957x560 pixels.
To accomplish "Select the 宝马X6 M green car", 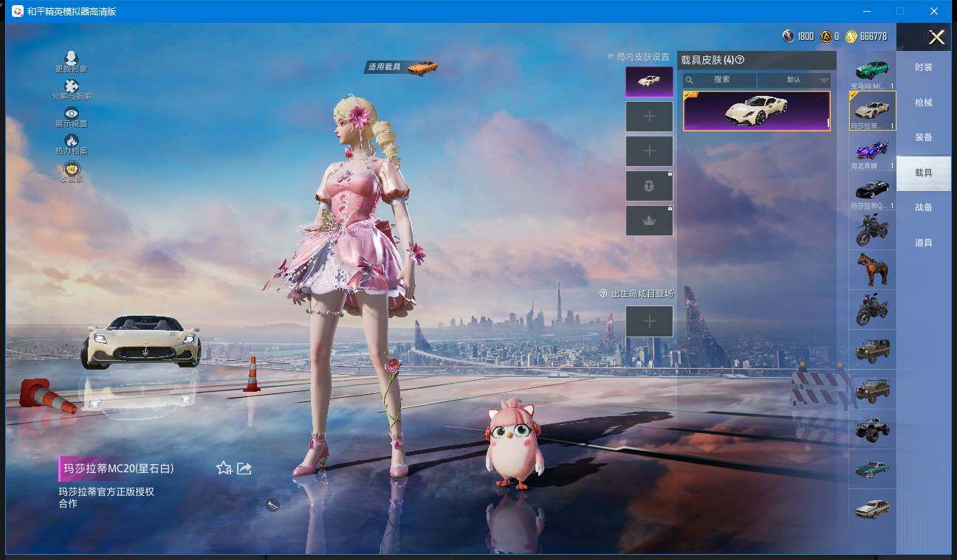I will 872,71.
